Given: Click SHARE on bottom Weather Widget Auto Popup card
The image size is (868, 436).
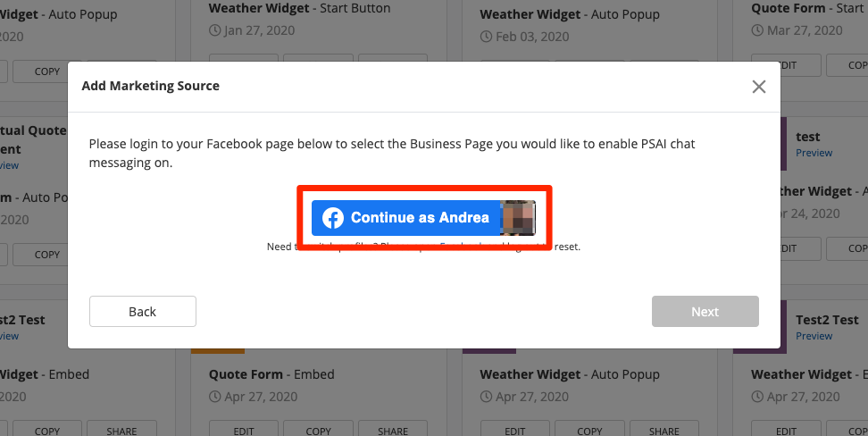Looking at the screenshot, I should (664, 431).
